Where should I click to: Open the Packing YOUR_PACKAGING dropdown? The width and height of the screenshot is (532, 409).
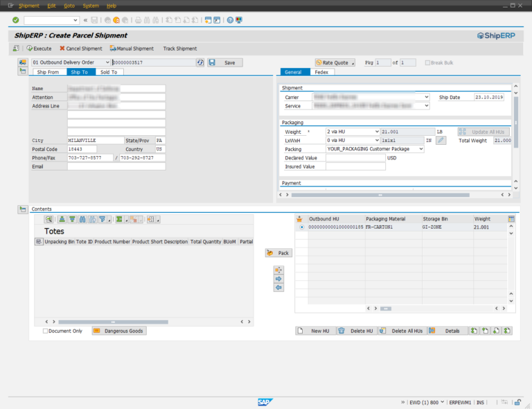click(420, 149)
